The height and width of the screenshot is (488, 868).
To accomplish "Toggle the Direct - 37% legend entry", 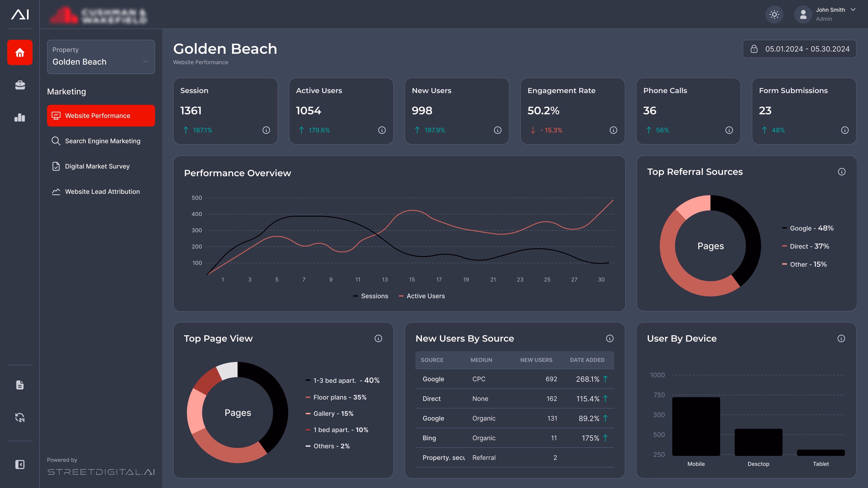I will 806,246.
